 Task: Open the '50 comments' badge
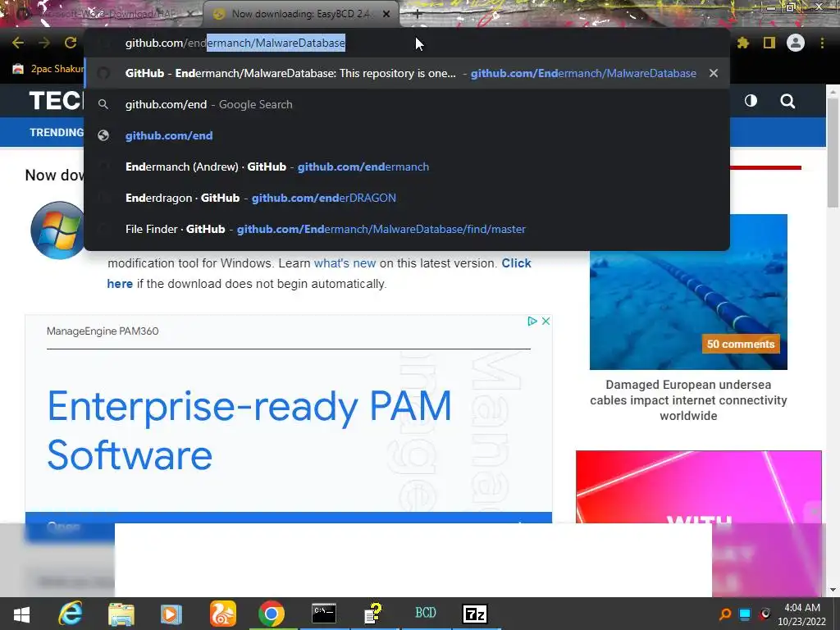click(741, 344)
